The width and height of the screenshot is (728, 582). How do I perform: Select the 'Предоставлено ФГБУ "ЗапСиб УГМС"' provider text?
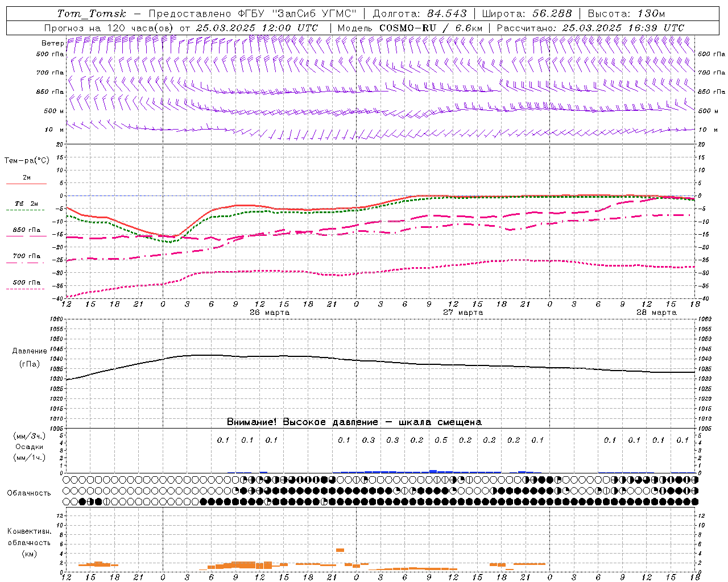253,14
